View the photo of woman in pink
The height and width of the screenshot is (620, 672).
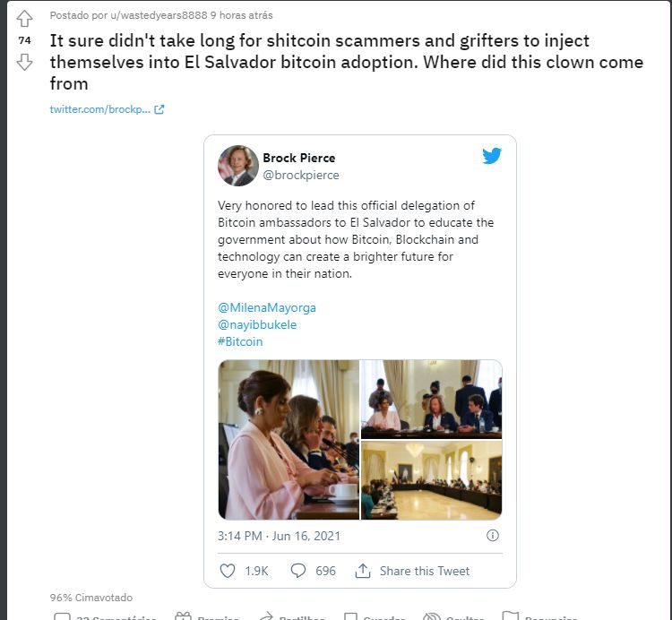click(289, 440)
